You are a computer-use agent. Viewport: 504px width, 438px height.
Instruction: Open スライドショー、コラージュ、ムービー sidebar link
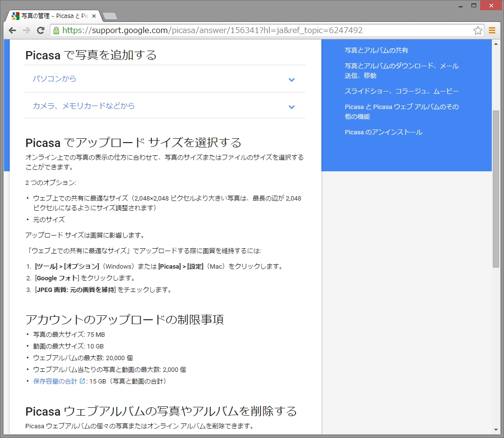(x=401, y=91)
